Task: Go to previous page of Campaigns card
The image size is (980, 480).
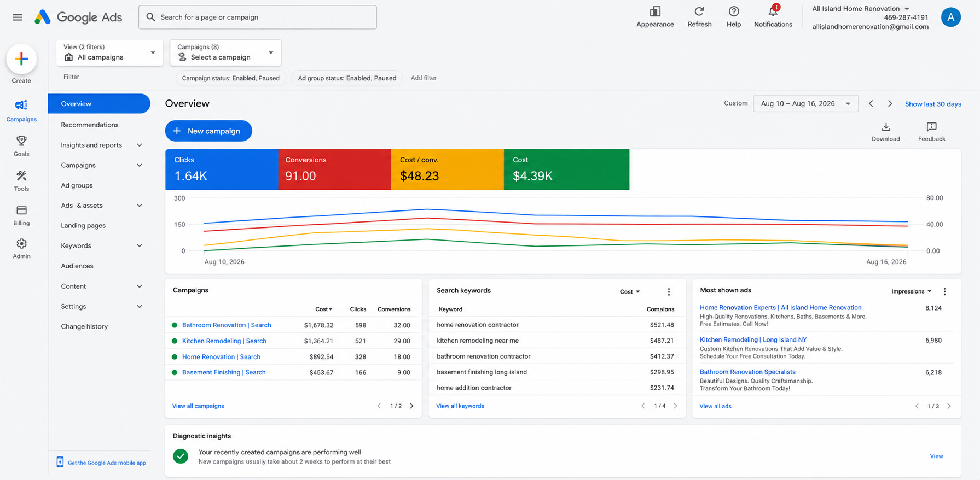Action: point(379,406)
